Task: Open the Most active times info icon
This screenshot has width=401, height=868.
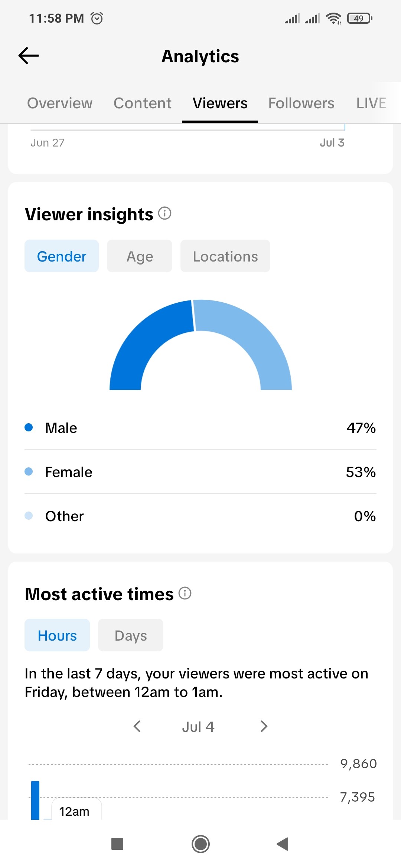Action: [185, 593]
